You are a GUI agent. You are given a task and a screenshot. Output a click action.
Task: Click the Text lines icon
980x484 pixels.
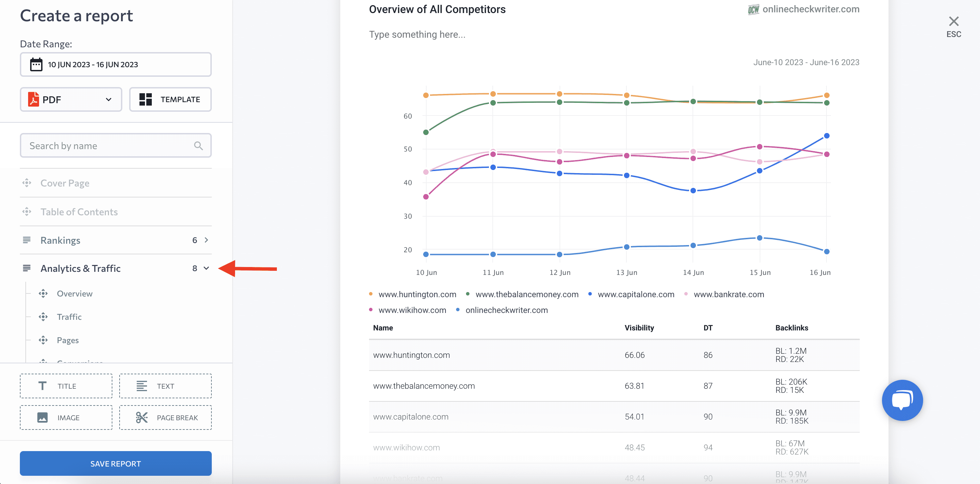pyautogui.click(x=142, y=386)
